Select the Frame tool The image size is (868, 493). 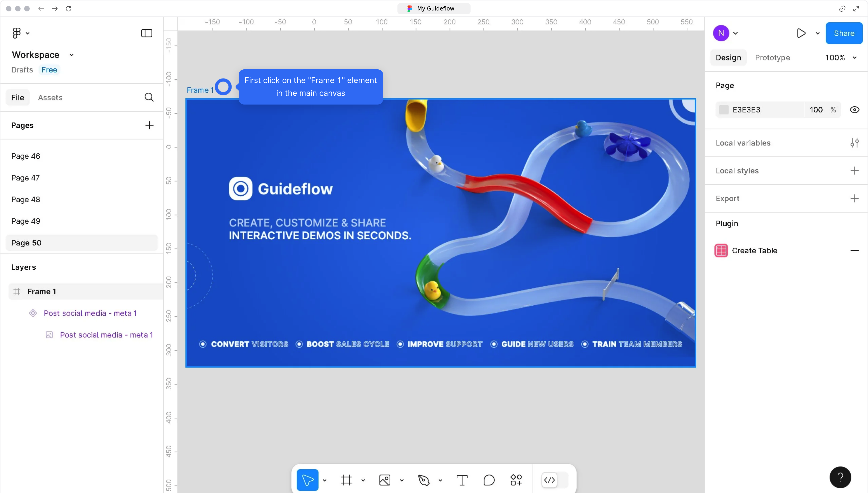tap(346, 480)
